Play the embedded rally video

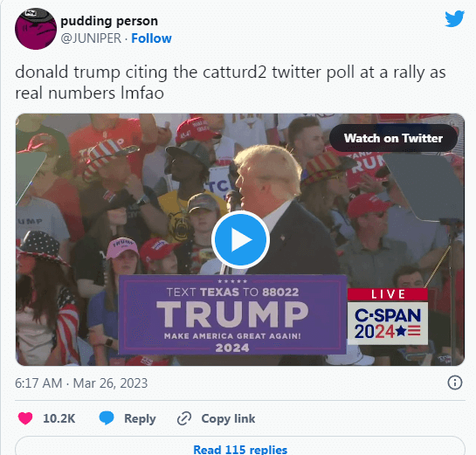click(240, 239)
